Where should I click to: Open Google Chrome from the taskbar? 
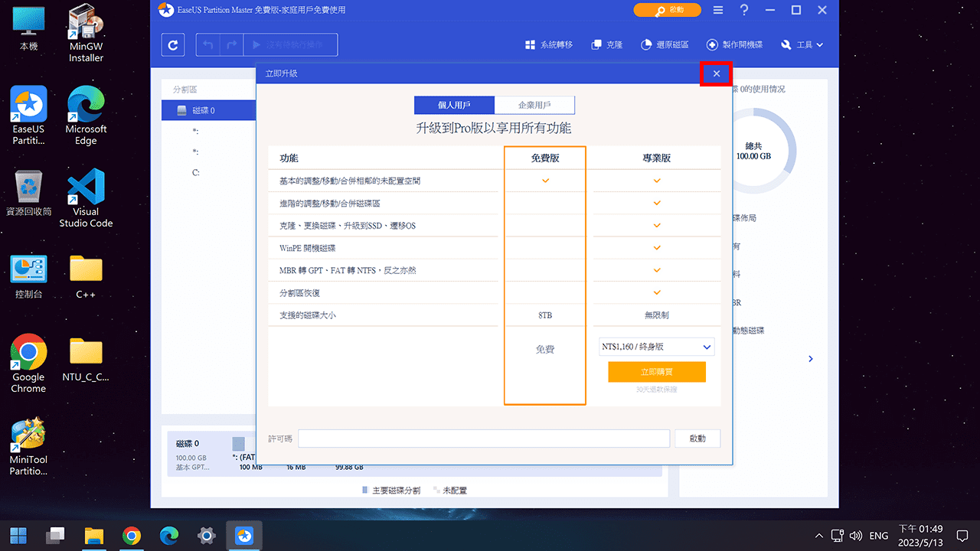[132, 535]
